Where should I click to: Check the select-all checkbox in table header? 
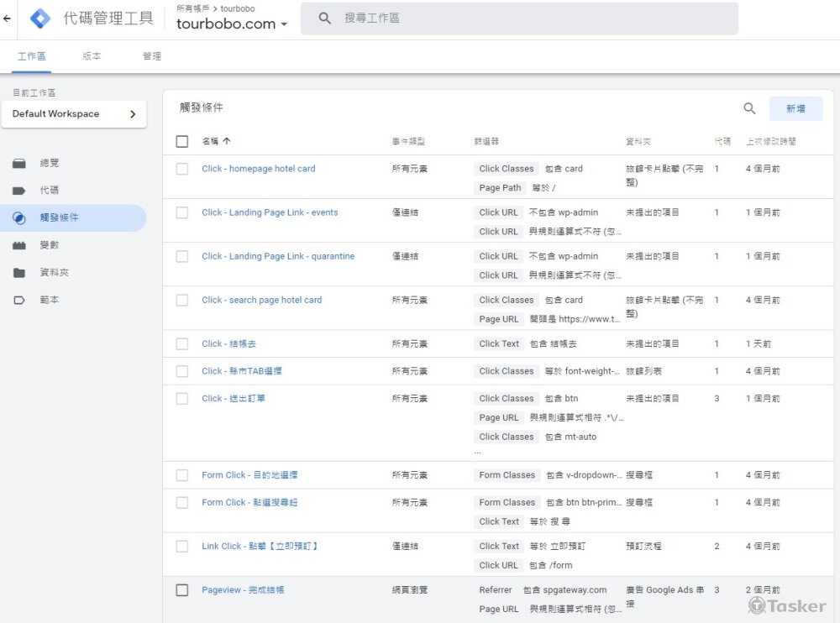(x=182, y=141)
